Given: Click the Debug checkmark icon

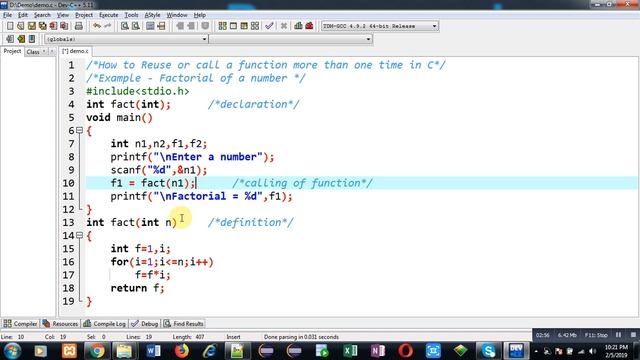Looking at the screenshot, I should pyautogui.click(x=269, y=26).
